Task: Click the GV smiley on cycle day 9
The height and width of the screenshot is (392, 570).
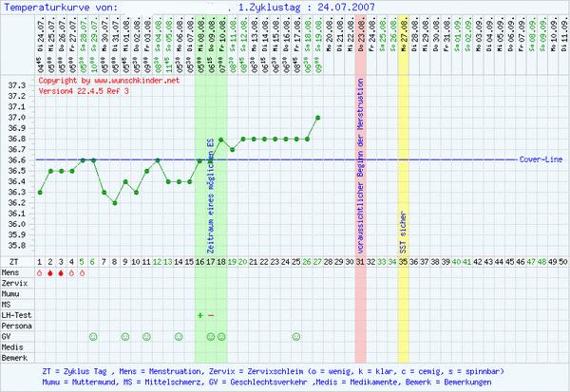Action: 125,336
